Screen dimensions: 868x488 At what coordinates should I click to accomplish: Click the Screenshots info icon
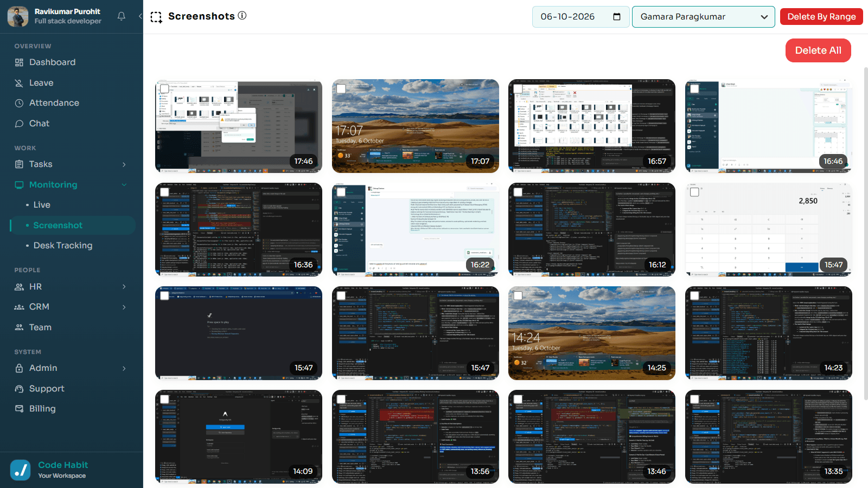click(x=242, y=16)
